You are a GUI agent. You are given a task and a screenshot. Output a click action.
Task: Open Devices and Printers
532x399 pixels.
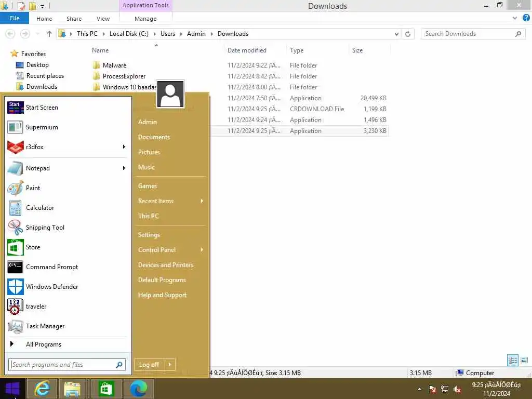166,265
